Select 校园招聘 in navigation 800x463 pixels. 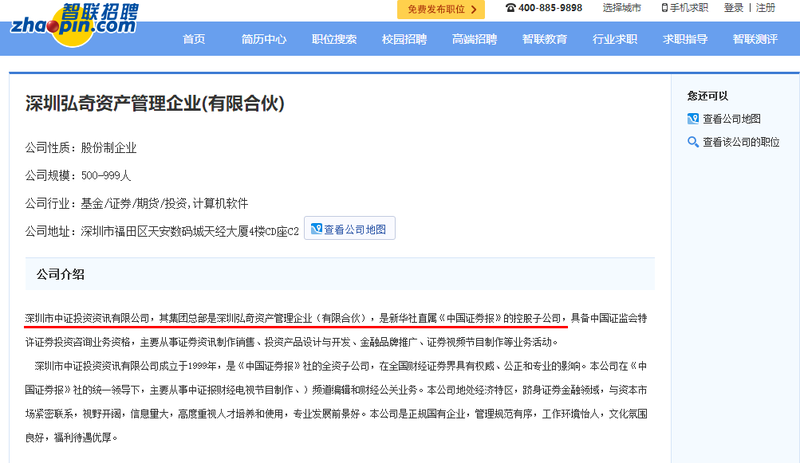(x=404, y=39)
